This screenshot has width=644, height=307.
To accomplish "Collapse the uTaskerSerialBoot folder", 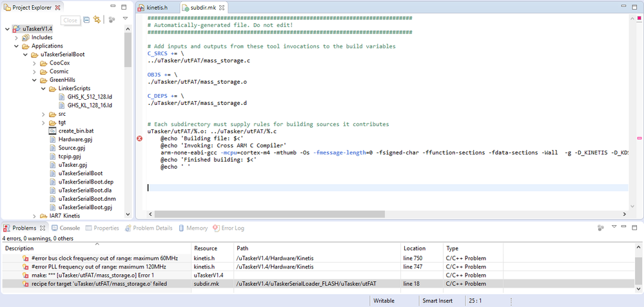I will (26, 55).
